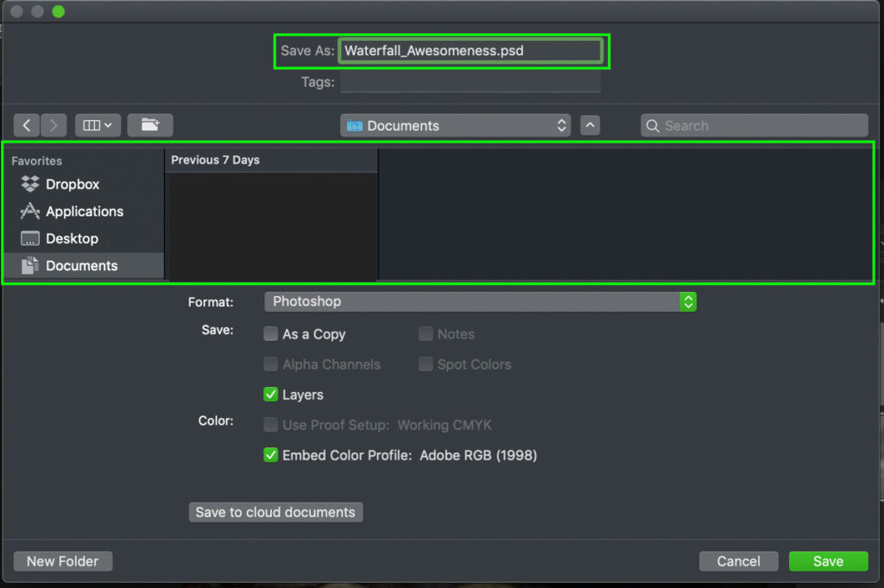Click the back navigation arrow
This screenshot has width=884, height=588.
pos(27,125)
